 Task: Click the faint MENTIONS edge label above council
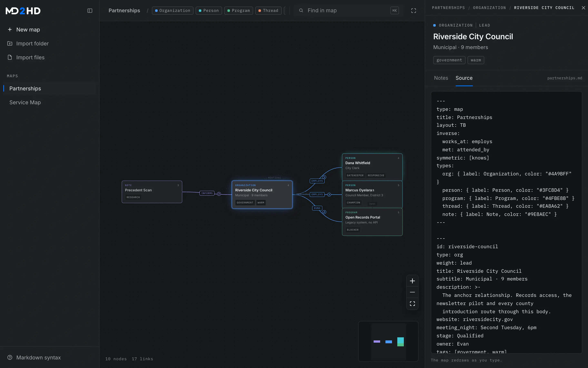click(274, 178)
